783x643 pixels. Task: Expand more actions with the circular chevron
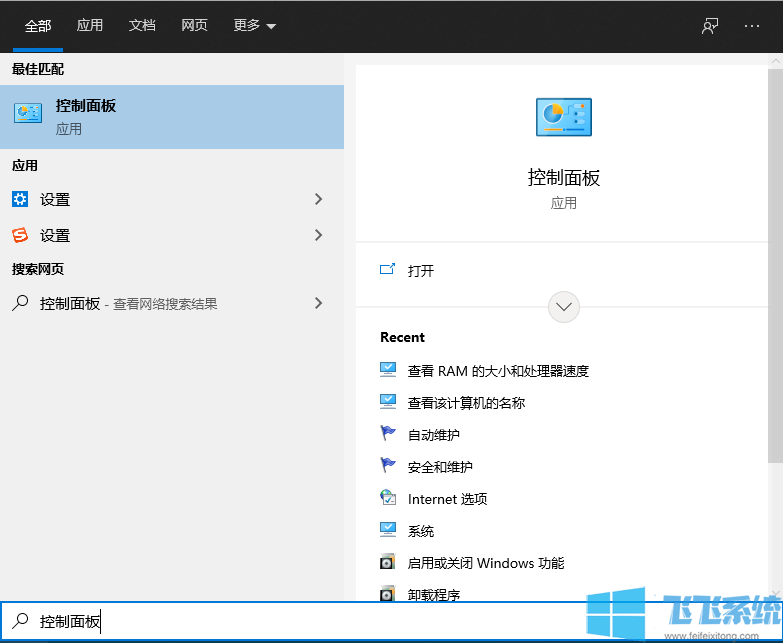(564, 306)
